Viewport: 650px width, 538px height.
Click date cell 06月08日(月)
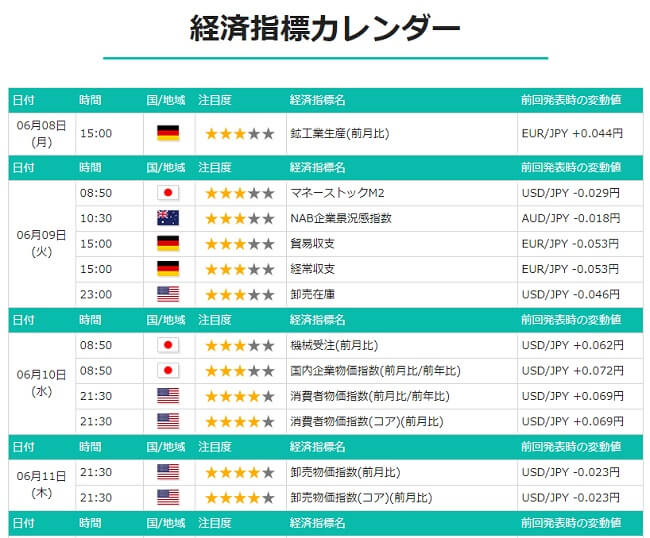(x=41, y=133)
